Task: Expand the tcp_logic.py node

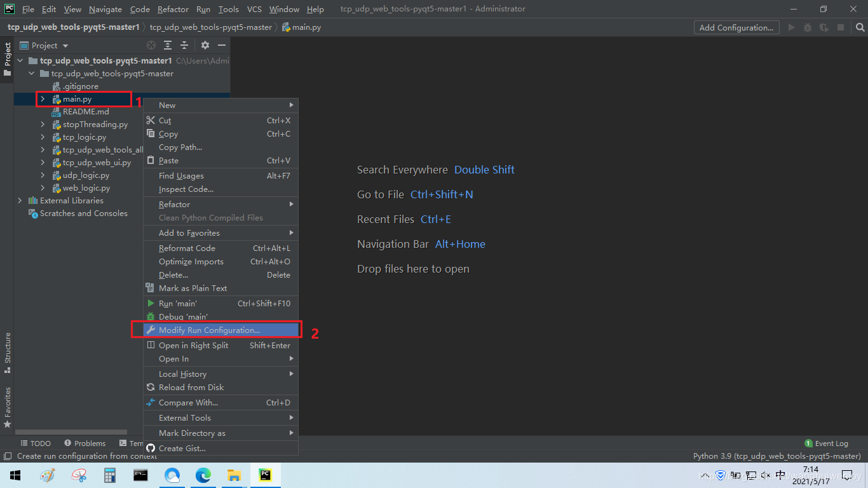Action: (x=43, y=137)
